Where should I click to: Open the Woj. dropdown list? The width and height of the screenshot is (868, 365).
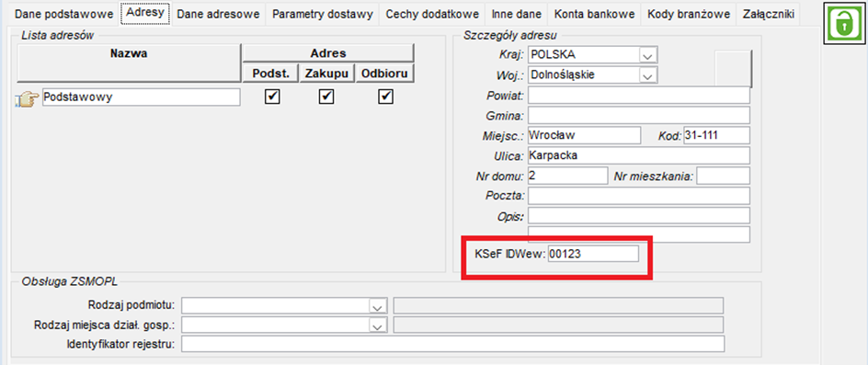click(647, 74)
